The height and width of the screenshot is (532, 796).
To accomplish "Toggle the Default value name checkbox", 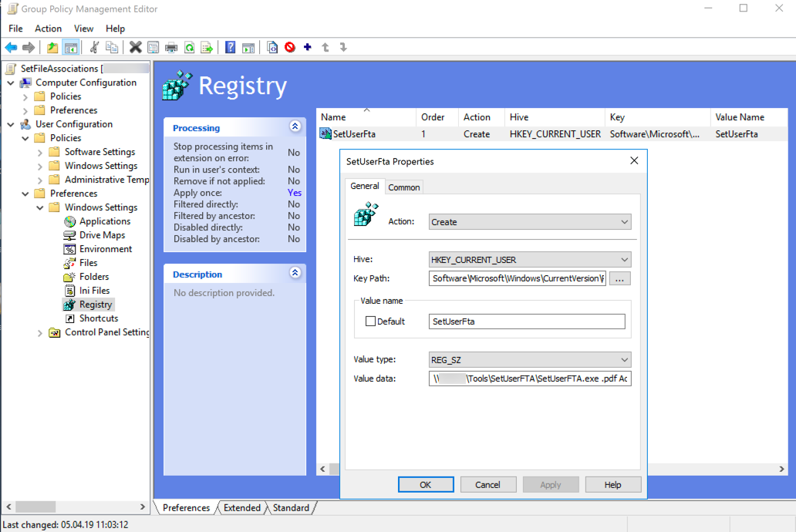I will (370, 322).
